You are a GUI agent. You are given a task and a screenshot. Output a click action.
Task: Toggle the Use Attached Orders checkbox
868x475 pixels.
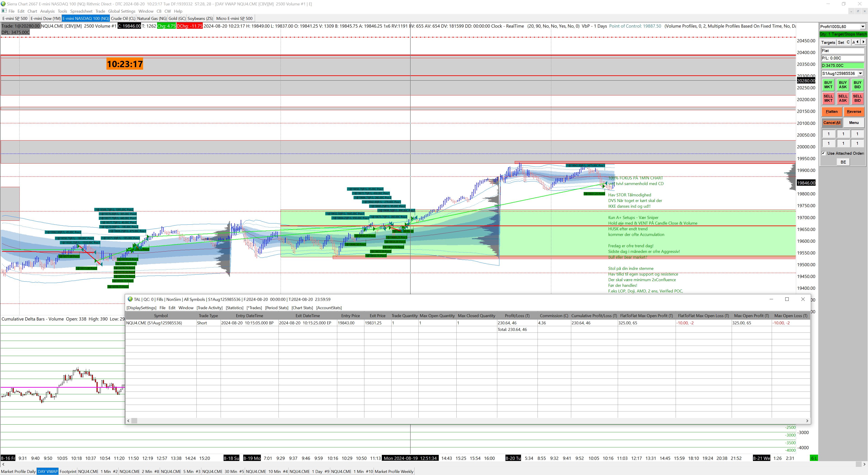(823, 153)
